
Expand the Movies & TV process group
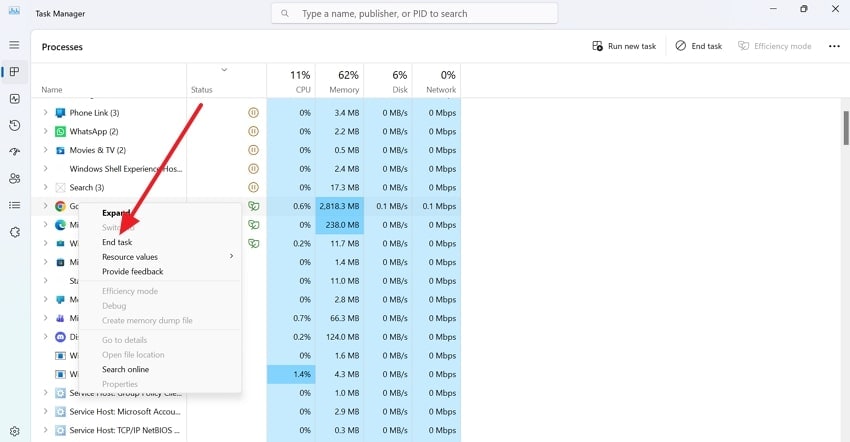(46, 150)
